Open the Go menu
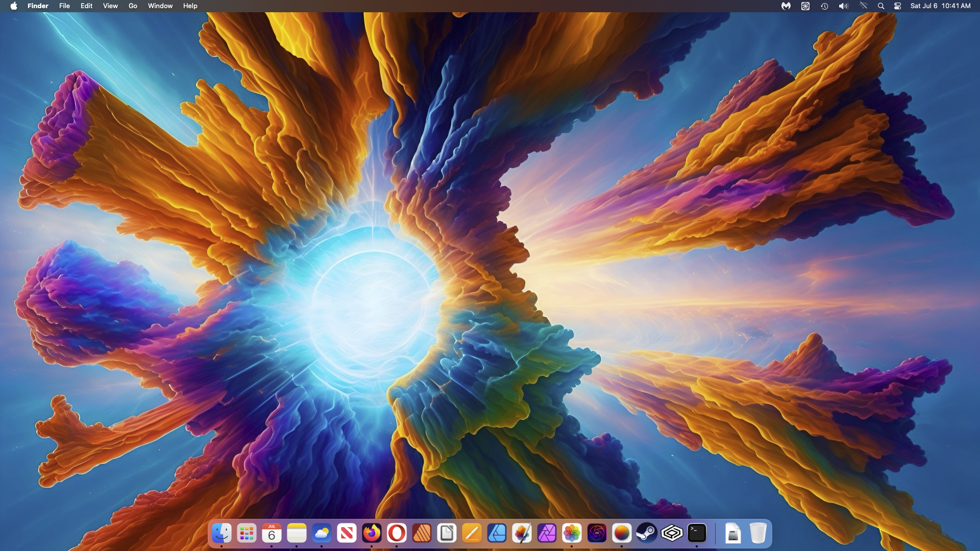Viewport: 980px width, 551px height. point(133,6)
